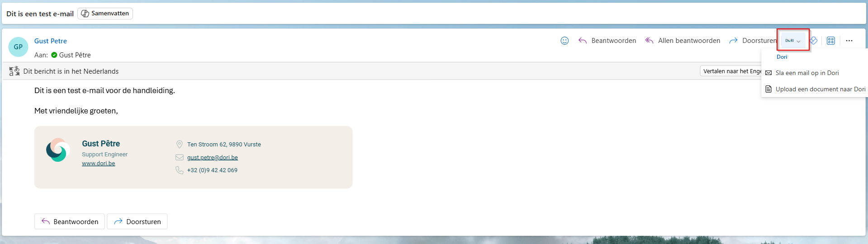Open sender name Gust Petre
The height and width of the screenshot is (244, 868).
tap(51, 41)
